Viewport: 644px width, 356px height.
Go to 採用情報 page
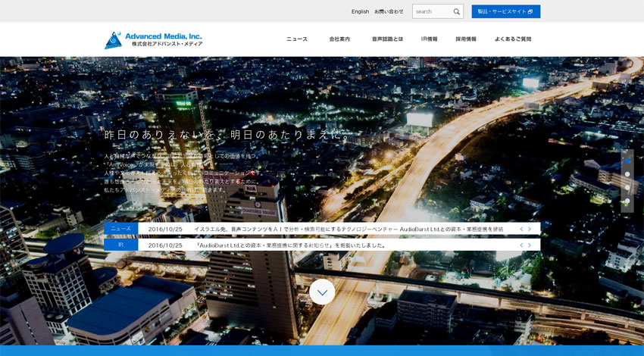[x=466, y=39]
